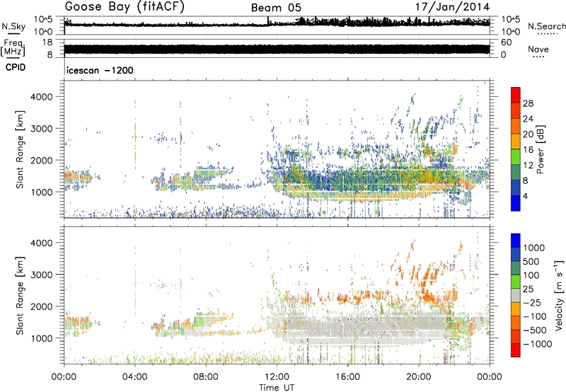Click 'Slant Range [km]' label of power panel
The image size is (566, 392).
(x=20, y=149)
